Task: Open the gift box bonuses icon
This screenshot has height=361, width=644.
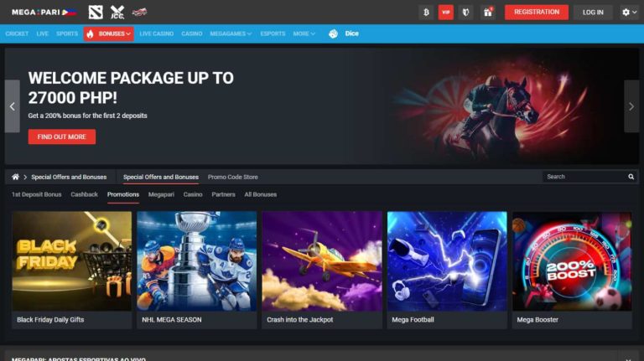Action: (x=488, y=13)
